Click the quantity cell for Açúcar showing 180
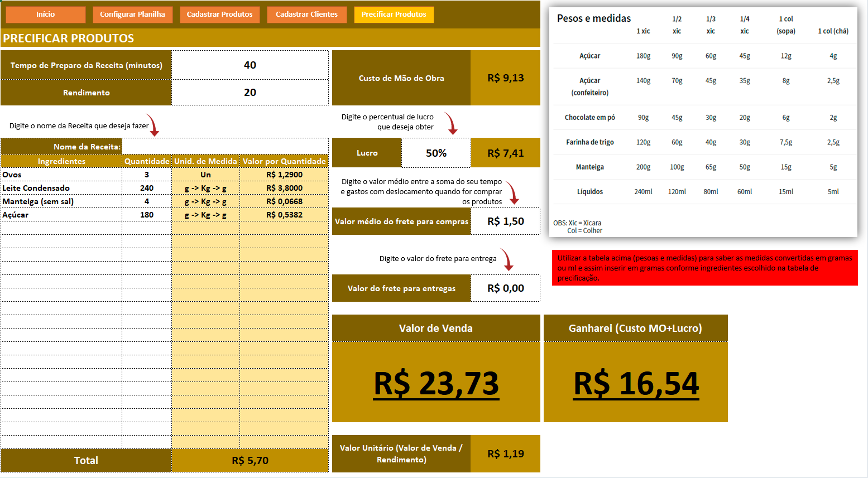868x478 pixels. click(x=147, y=215)
